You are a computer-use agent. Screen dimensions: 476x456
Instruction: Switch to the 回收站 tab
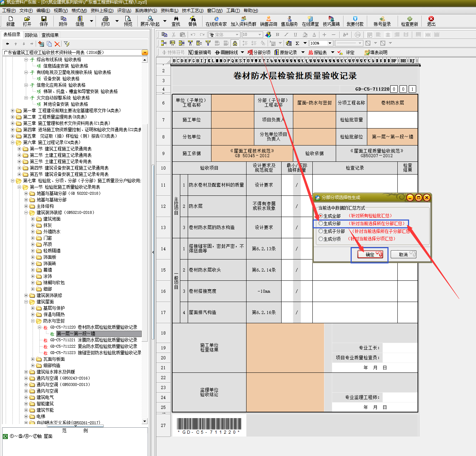[x=31, y=35]
